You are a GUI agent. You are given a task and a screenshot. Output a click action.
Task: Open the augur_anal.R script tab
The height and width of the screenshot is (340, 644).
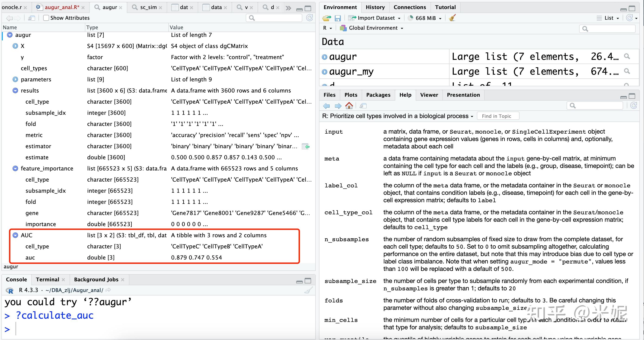tap(61, 7)
